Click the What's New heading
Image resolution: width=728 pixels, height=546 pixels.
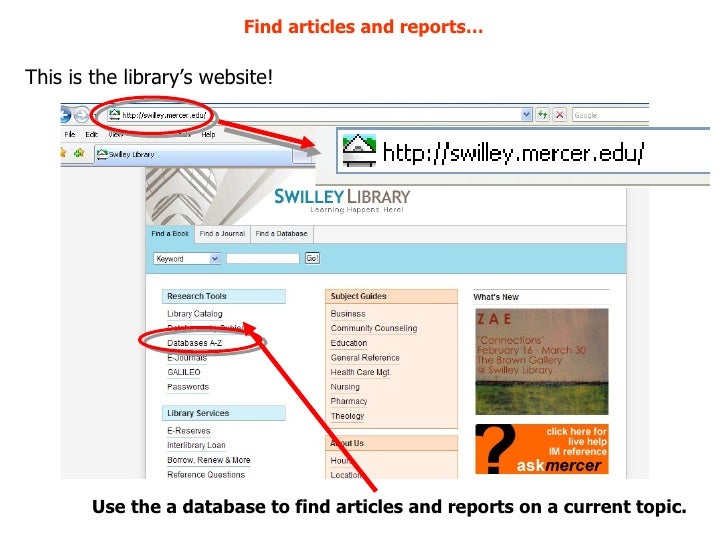tap(496, 297)
